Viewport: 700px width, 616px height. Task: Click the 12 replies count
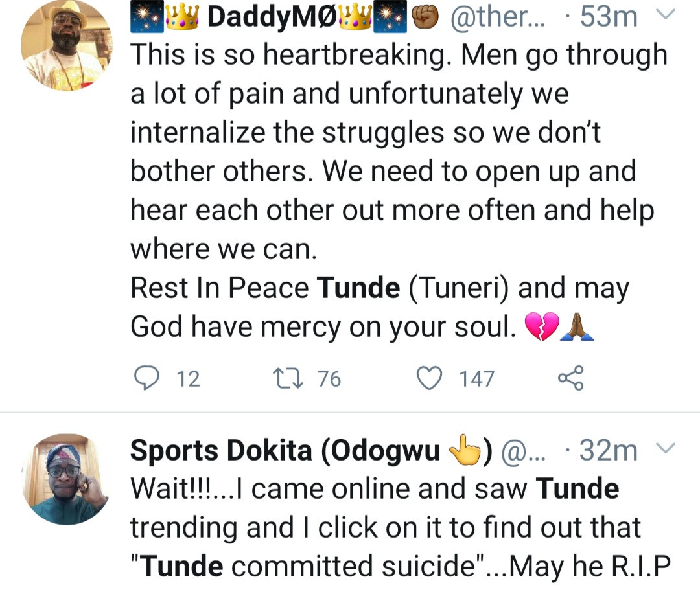[x=188, y=378]
